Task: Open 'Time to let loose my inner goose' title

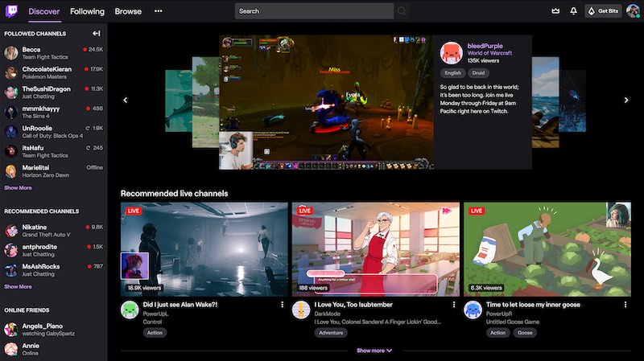Action: 533,305
